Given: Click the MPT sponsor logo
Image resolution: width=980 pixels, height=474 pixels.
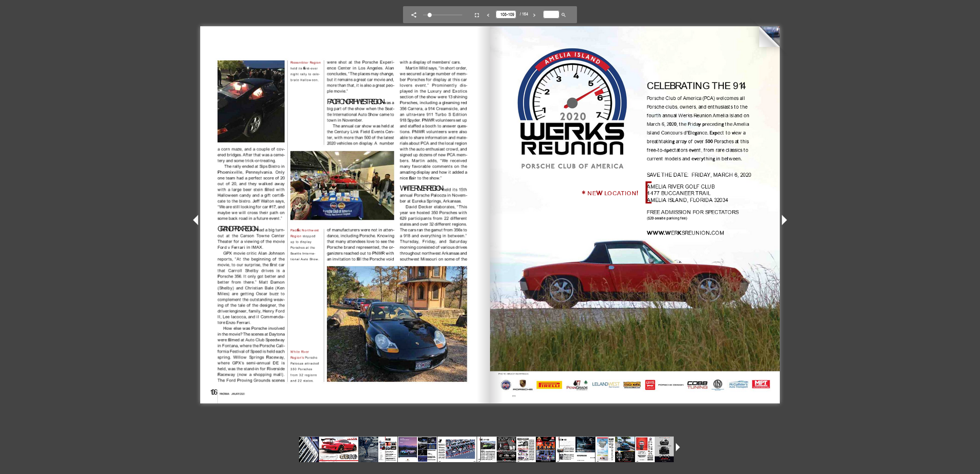Looking at the screenshot, I should click(x=761, y=384).
